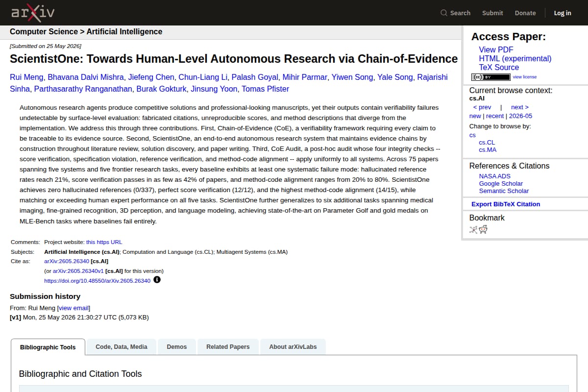Screen dimensions: 588x392
Task: Change browse context to cs.MA
Action: pos(488,150)
